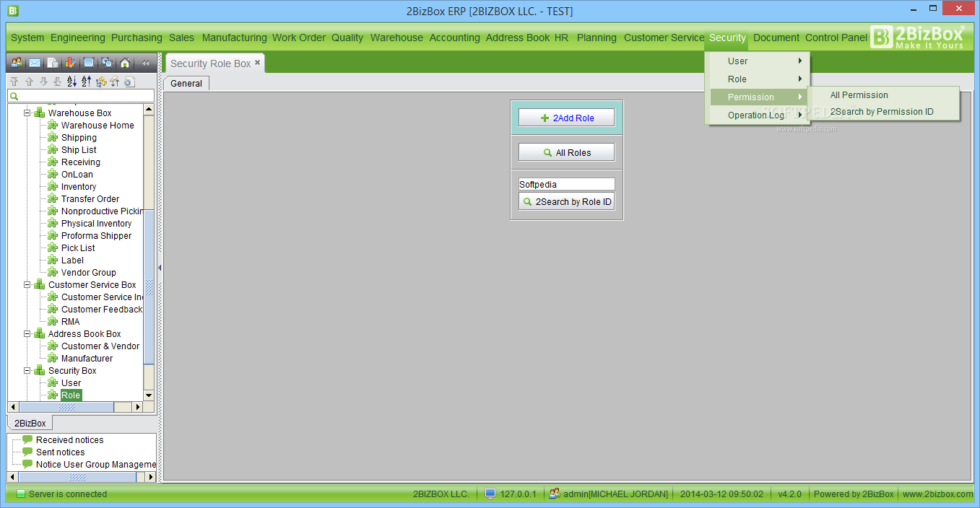Click the move up arrow icon
This screenshot has width=980, height=508.
pyautogui.click(x=29, y=82)
